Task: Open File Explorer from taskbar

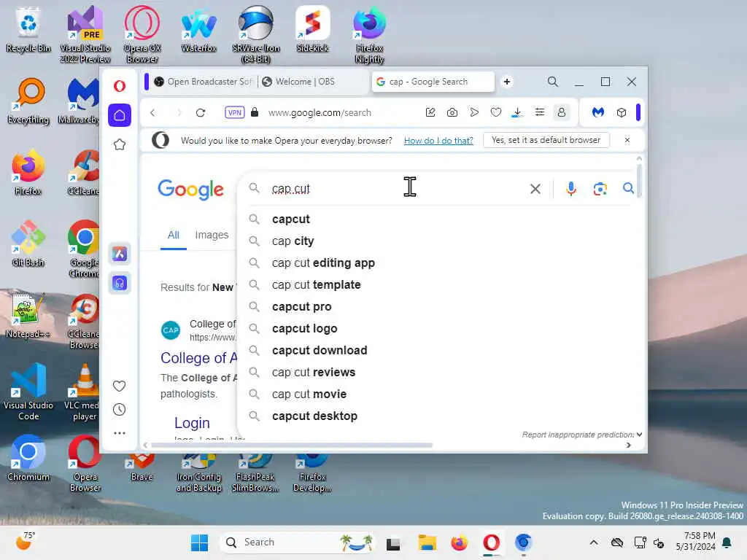Action: pos(427,542)
